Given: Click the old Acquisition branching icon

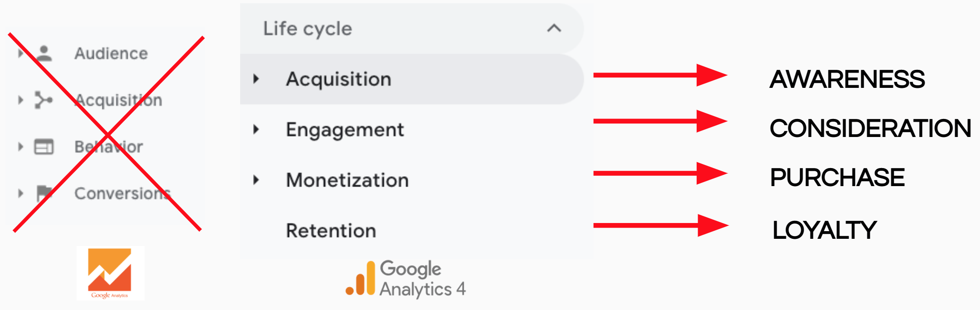Looking at the screenshot, I should [44, 100].
